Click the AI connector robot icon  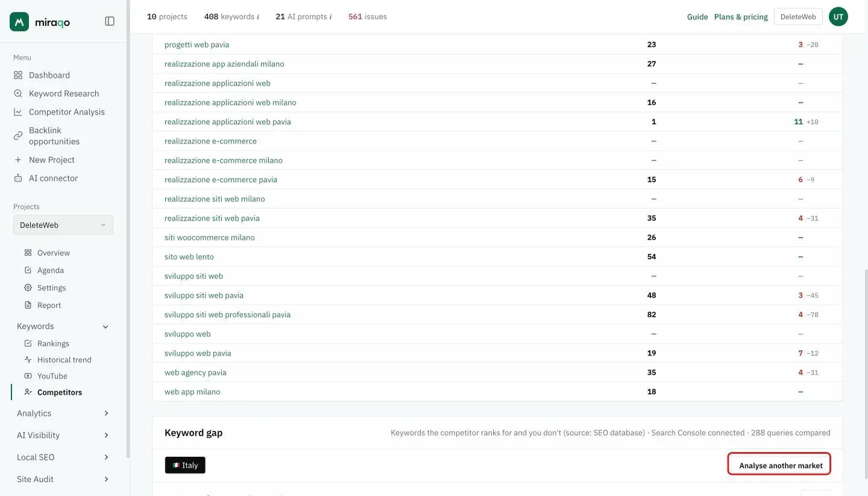pos(18,178)
